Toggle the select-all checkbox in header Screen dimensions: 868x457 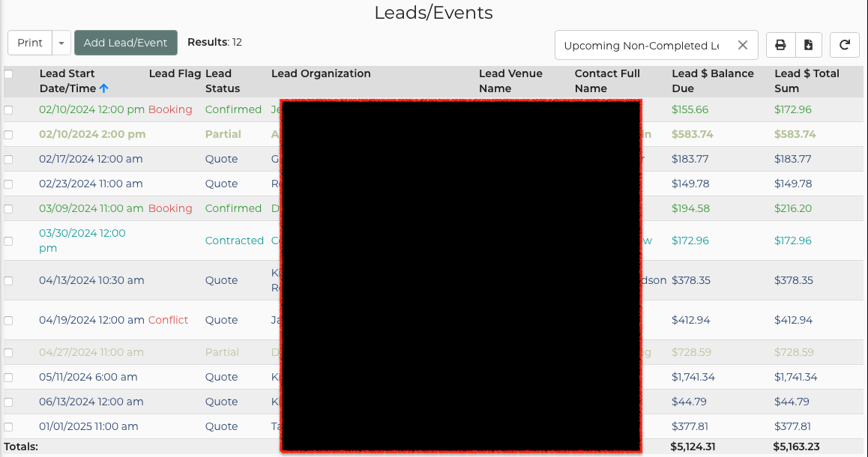pyautogui.click(x=8, y=74)
